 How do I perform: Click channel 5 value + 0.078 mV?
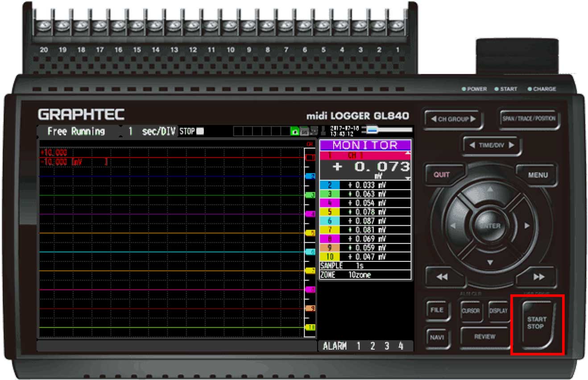[367, 212]
